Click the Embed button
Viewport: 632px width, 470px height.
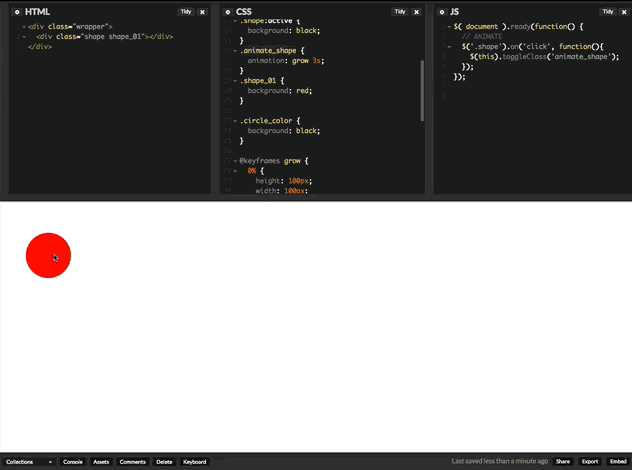[617, 462]
